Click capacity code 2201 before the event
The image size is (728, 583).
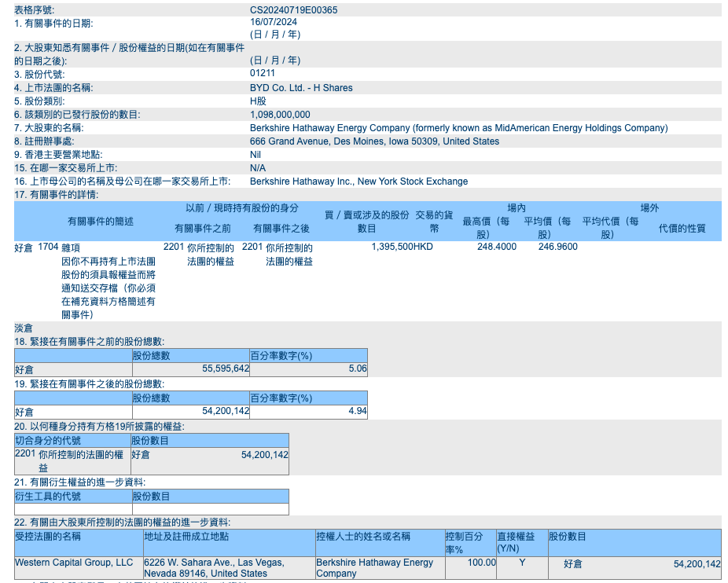pos(174,247)
